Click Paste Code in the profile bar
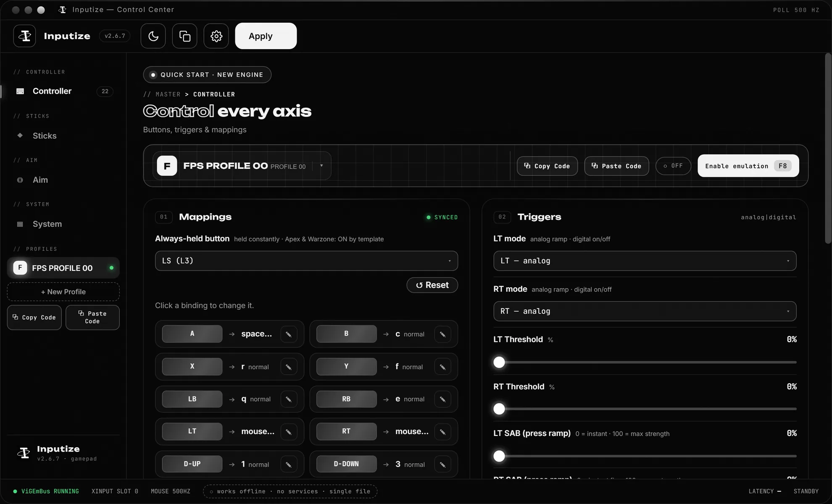 (x=616, y=166)
